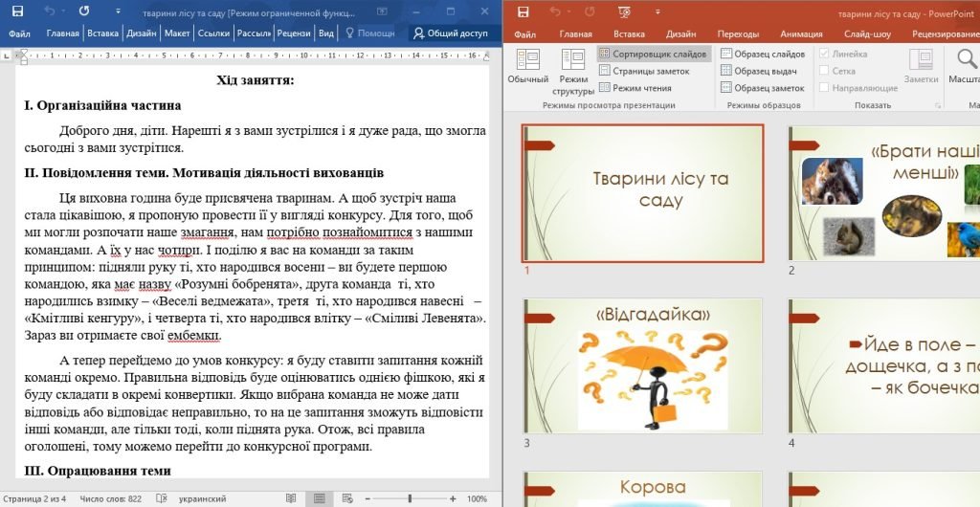Start the slideshow from the PowerPoint quick toolbar
Viewport: 980px width, 507px height.
pyautogui.click(x=624, y=11)
